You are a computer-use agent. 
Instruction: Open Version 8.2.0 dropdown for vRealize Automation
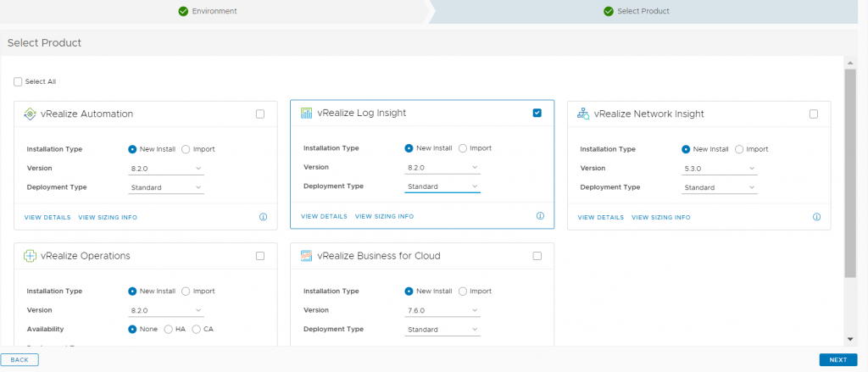[x=166, y=169]
